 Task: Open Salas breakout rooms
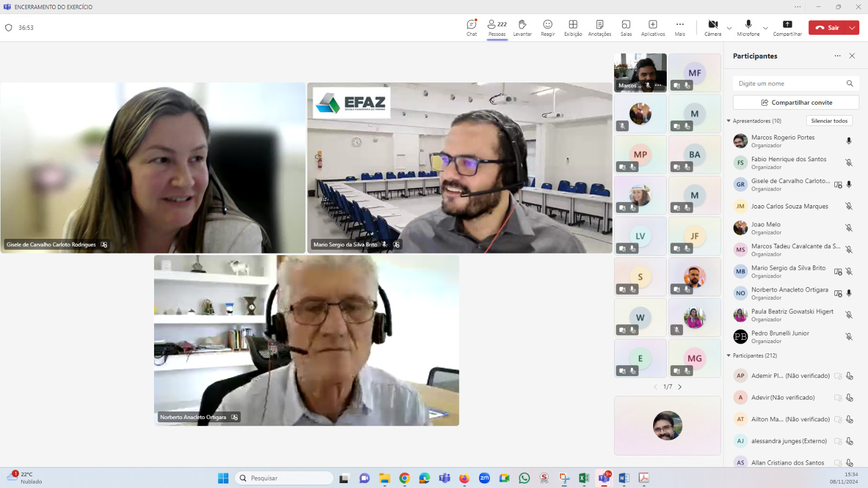coord(626,28)
